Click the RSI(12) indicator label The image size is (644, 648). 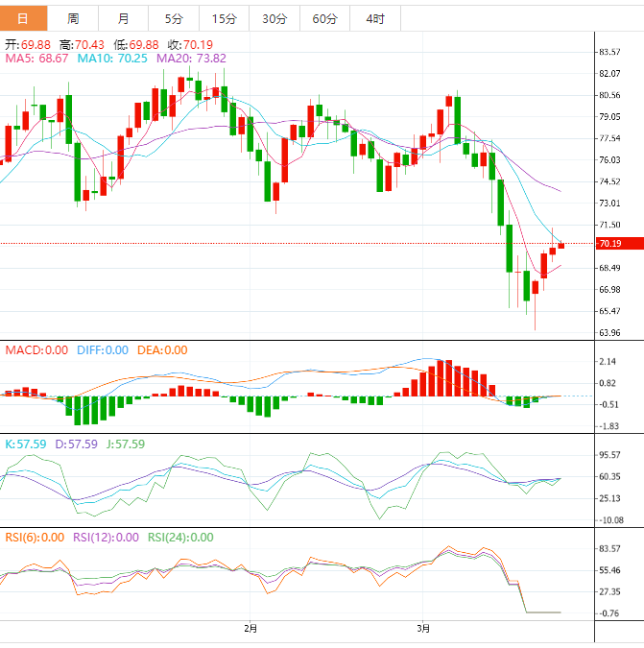(106, 538)
